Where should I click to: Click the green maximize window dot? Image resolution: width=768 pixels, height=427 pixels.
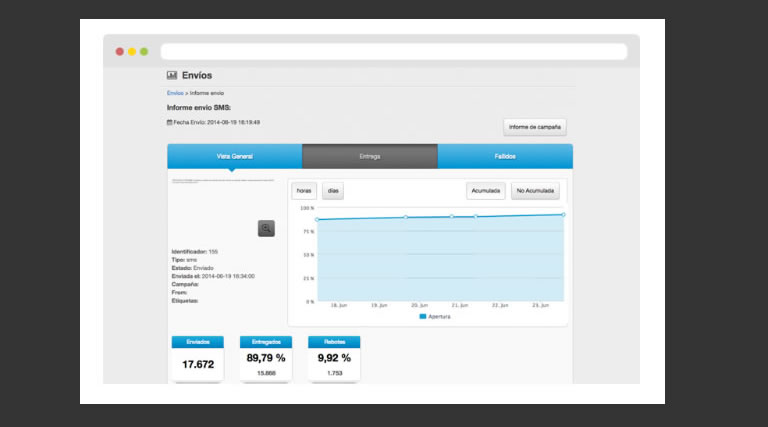coord(144,51)
